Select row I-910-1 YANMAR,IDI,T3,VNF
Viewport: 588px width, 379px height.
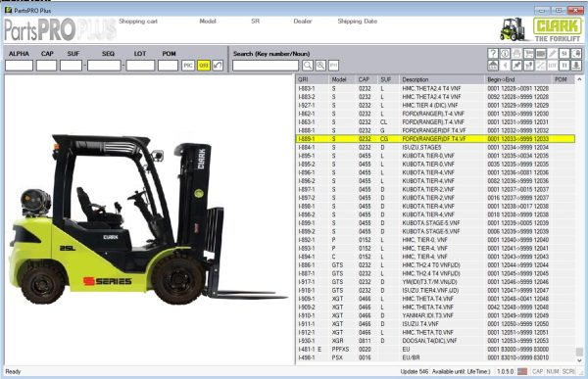[x=435, y=315]
